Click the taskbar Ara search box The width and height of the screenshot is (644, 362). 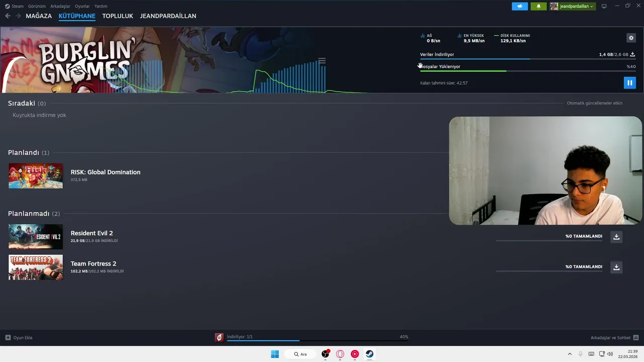(x=301, y=354)
